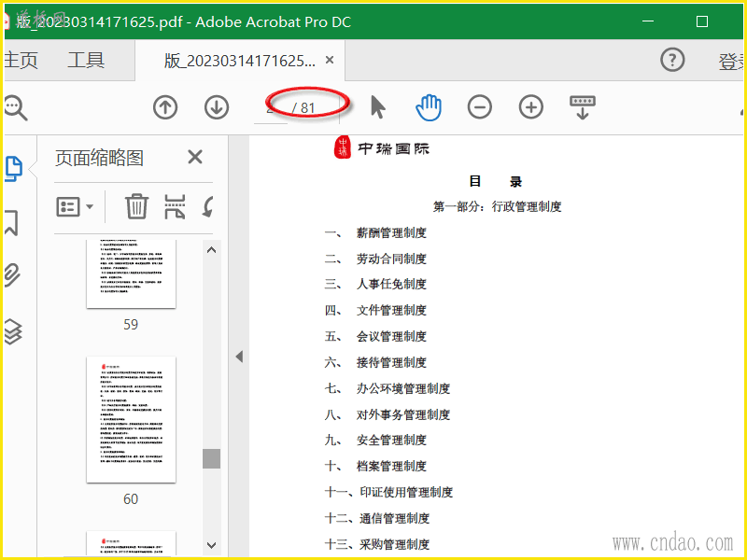Screen dimensions: 747x560
Task: Click the 对外事务管理制度 contents entry
Action: click(403, 414)
